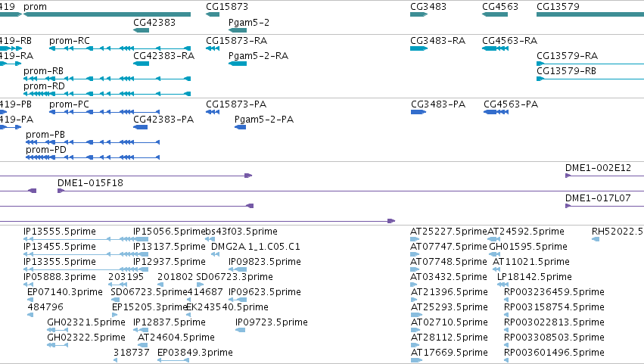Click the CG13579-RA transcript label

point(568,56)
